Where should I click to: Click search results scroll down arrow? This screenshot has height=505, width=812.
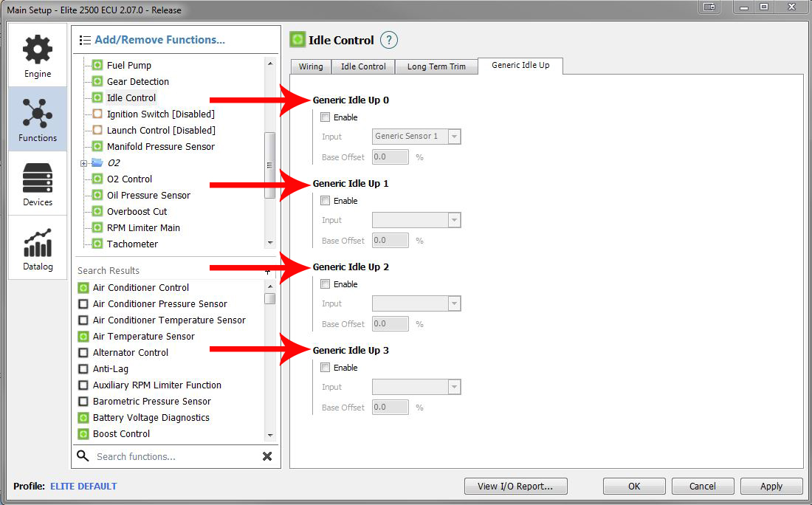click(x=269, y=435)
